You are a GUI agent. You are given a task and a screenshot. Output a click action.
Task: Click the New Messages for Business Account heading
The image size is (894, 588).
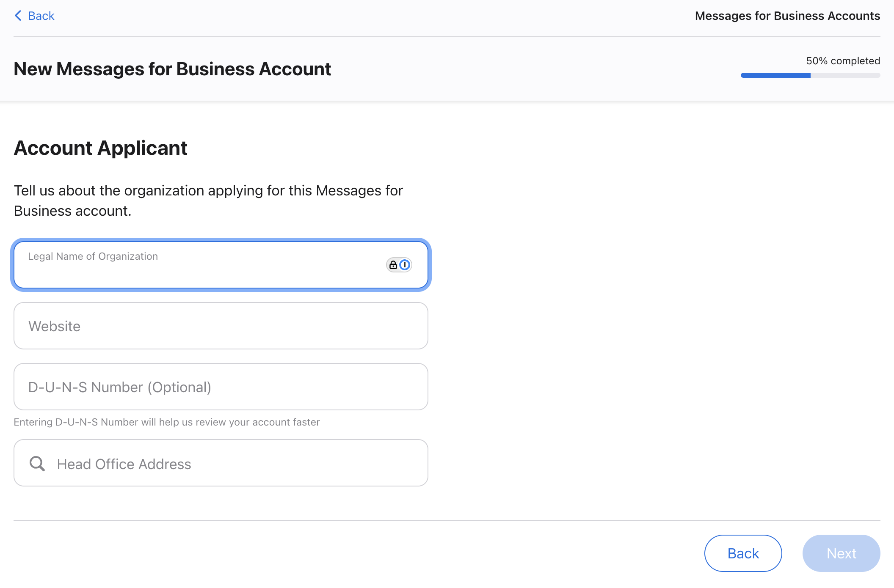click(172, 69)
